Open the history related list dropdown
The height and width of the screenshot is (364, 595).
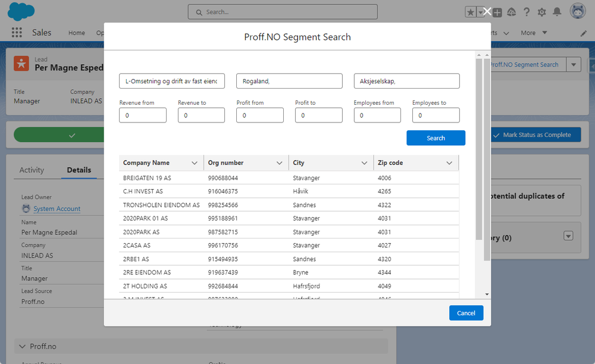[568, 236]
